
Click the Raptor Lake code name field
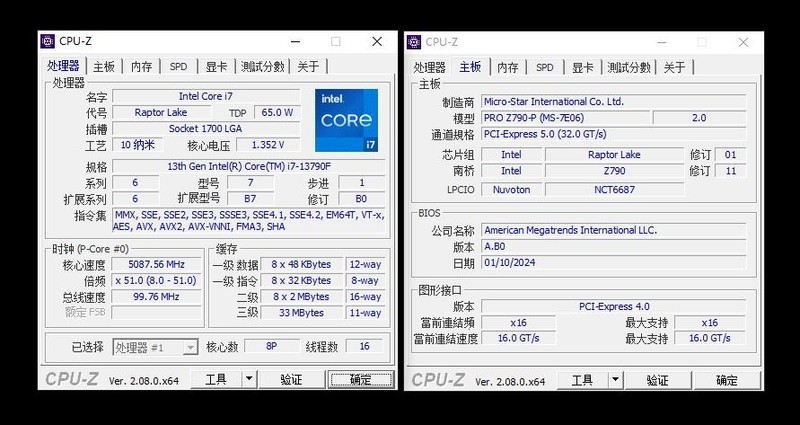[x=161, y=113]
